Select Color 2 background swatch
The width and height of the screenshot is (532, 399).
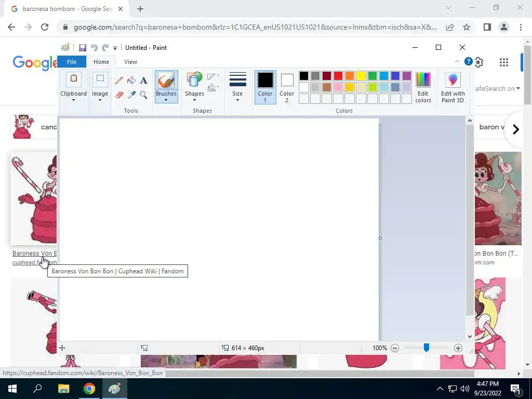point(287,87)
